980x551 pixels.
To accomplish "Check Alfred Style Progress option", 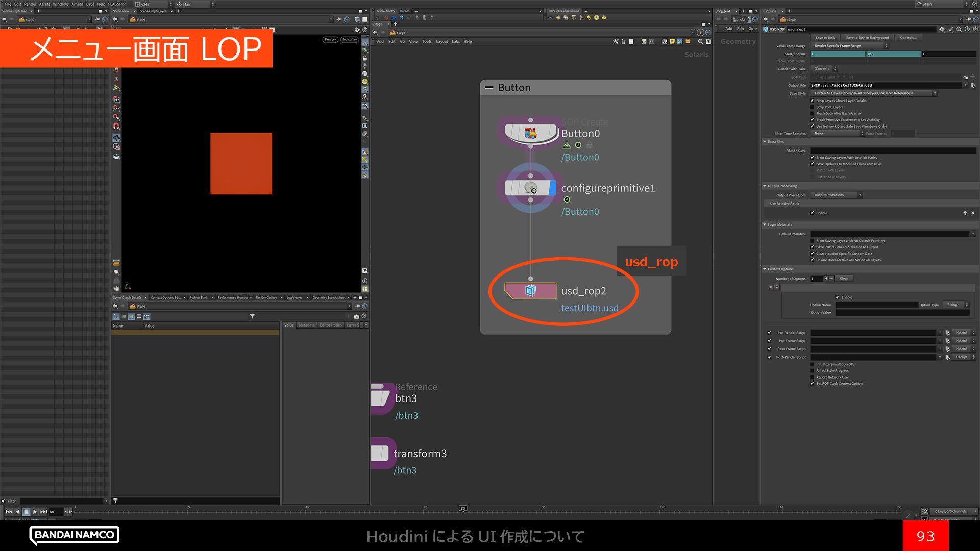I will pyautogui.click(x=812, y=371).
